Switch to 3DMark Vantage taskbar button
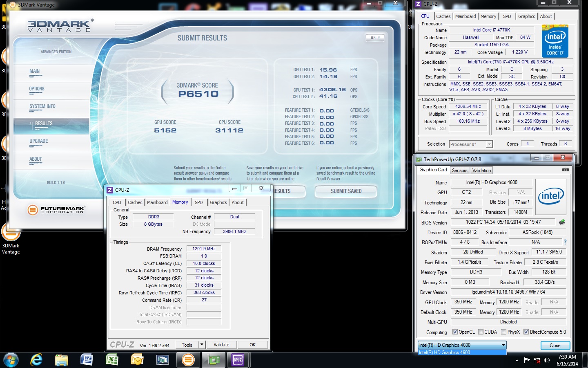Image resolution: width=588 pixels, height=368 pixels. point(188,360)
